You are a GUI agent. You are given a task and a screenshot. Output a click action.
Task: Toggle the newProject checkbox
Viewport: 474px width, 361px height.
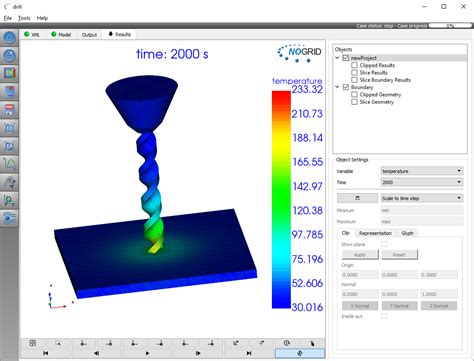coord(346,58)
